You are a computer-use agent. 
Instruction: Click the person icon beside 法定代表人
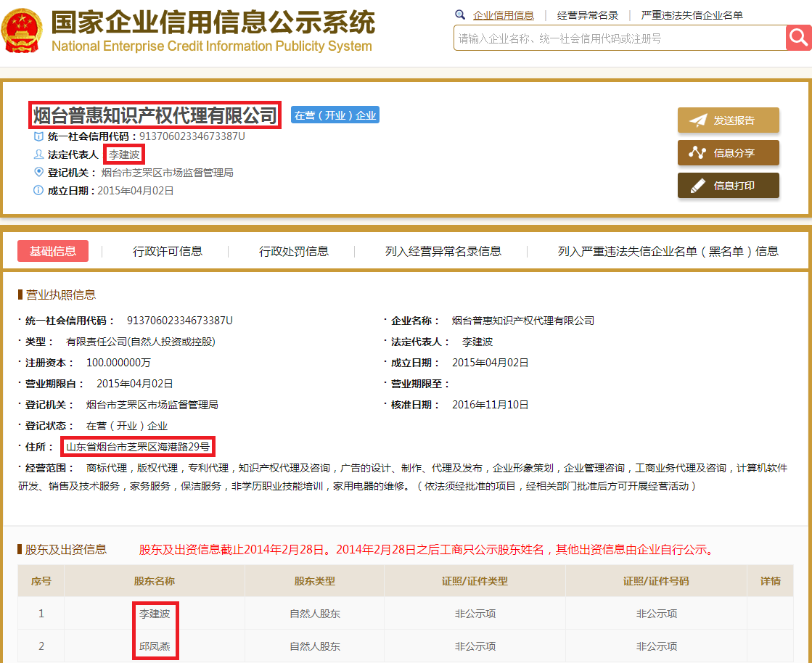(x=38, y=155)
